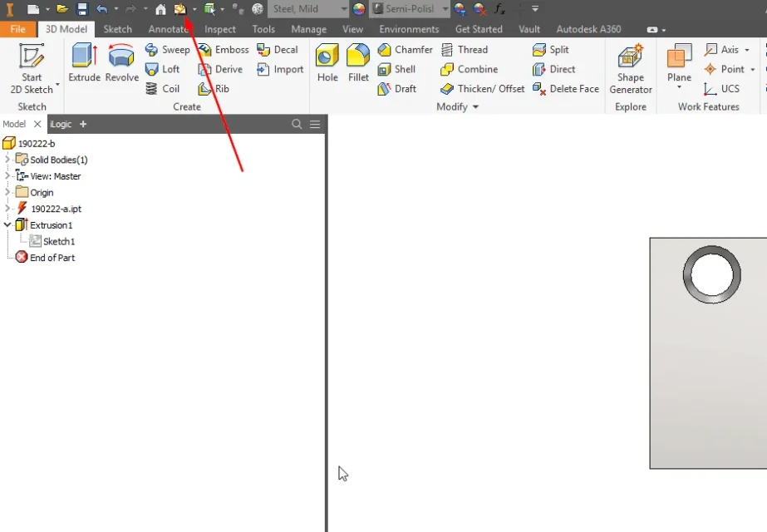Activate the Hole tool
The width and height of the screenshot is (767, 532).
coord(327,62)
